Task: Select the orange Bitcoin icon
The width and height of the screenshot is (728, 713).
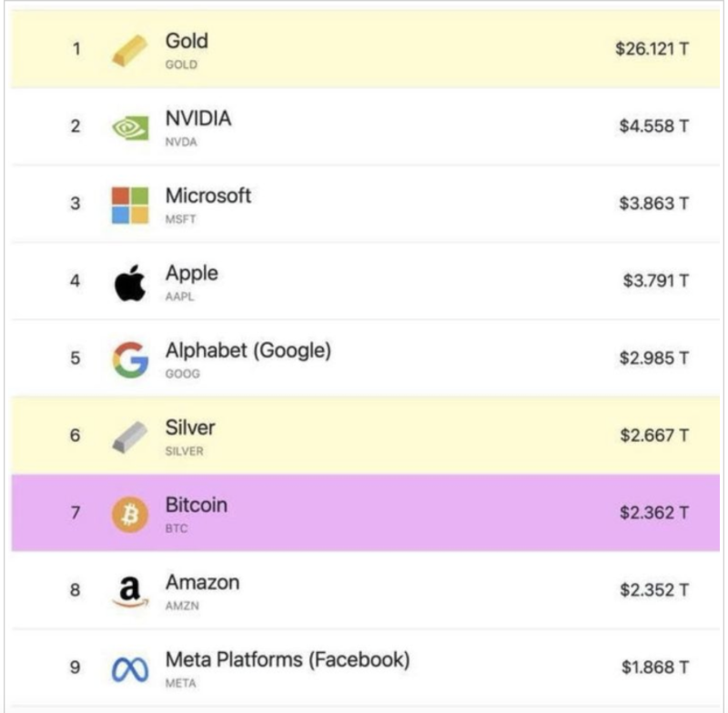Action: [129, 515]
